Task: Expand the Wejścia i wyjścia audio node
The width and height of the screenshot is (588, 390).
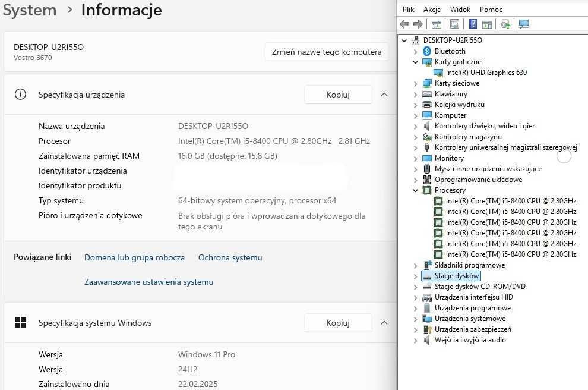Action: [415, 341]
